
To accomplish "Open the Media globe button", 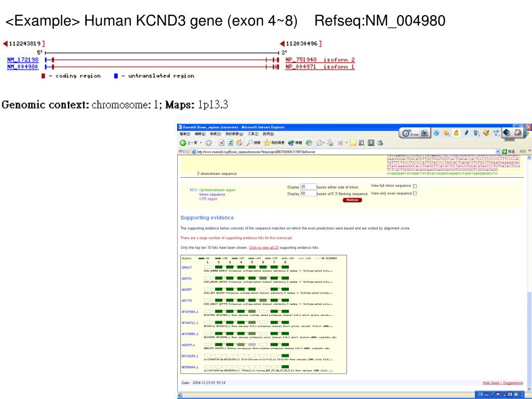I will coord(295,143).
